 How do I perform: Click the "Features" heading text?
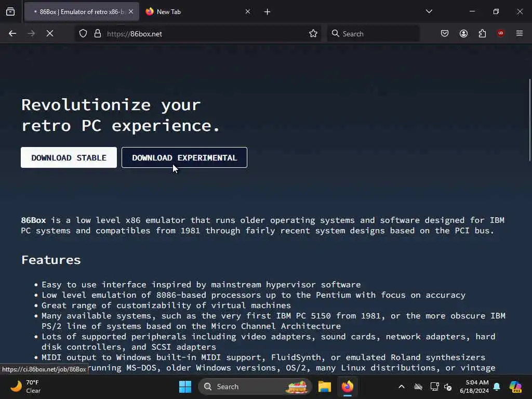(51, 260)
